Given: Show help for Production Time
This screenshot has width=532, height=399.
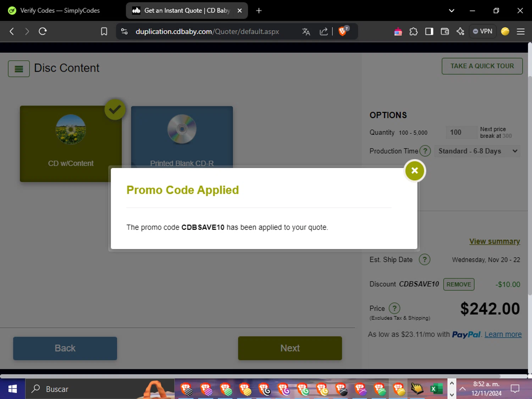Looking at the screenshot, I should coord(425,151).
